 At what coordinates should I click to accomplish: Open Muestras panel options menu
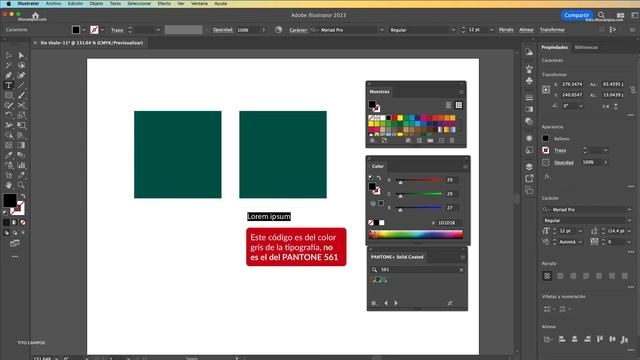[x=461, y=92]
